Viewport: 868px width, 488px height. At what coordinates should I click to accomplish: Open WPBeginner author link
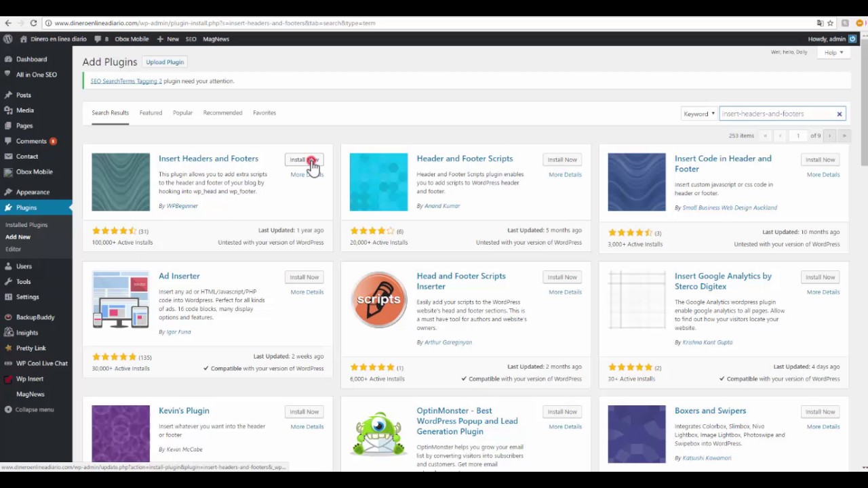coord(182,206)
